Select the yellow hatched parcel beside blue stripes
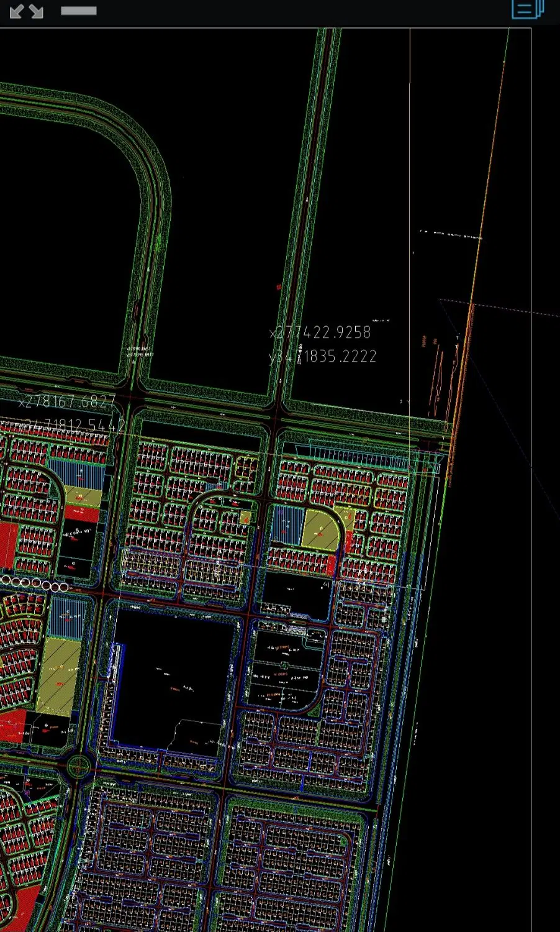Image resolution: width=560 pixels, height=932 pixels. pos(321,529)
